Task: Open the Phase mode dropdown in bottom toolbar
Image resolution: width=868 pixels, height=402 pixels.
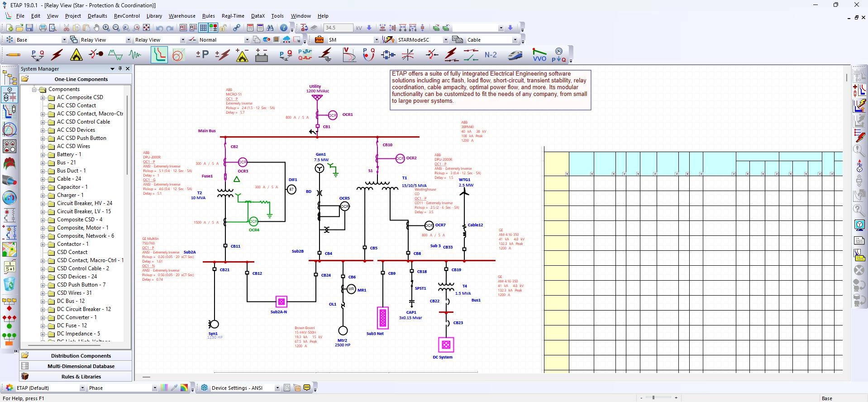Action: coord(154,388)
